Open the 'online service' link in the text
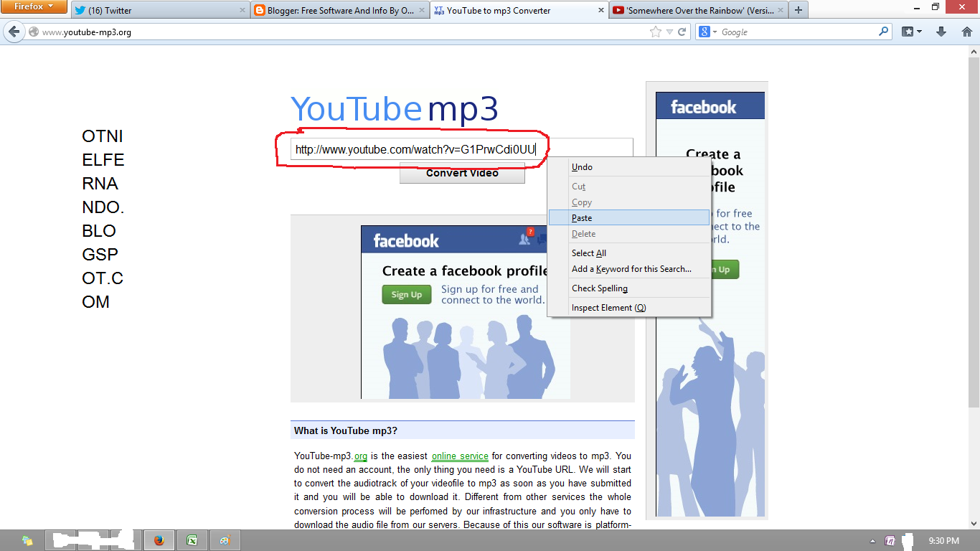This screenshot has width=980, height=551. [460, 456]
